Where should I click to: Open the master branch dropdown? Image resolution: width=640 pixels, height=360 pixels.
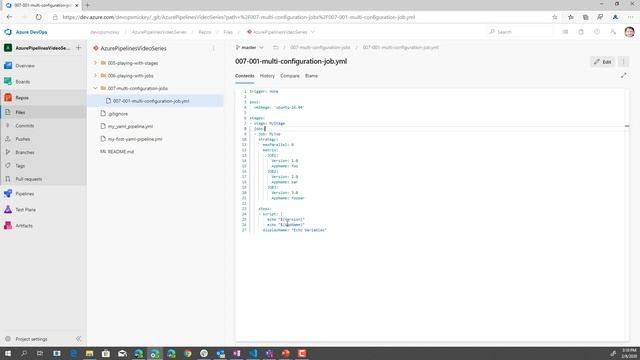tap(249, 47)
